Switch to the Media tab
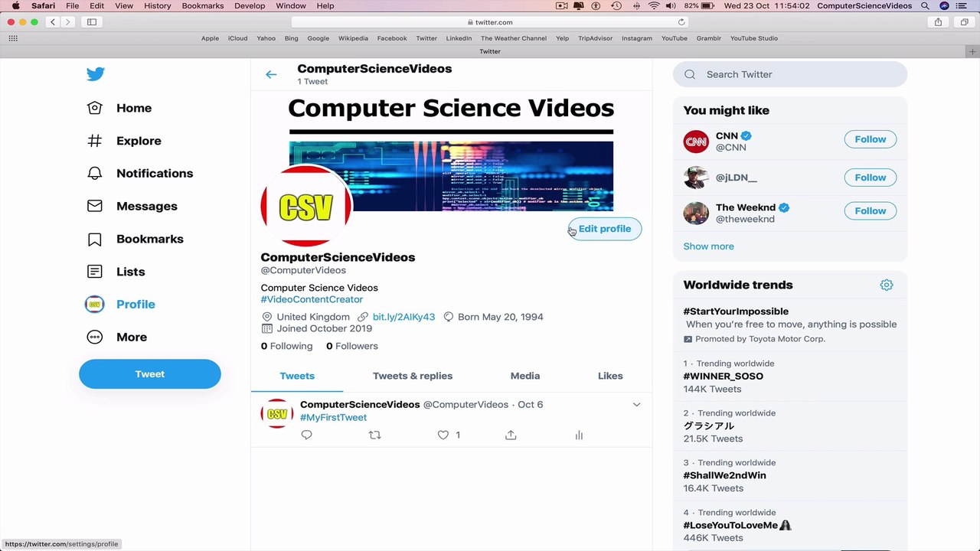 (x=525, y=376)
